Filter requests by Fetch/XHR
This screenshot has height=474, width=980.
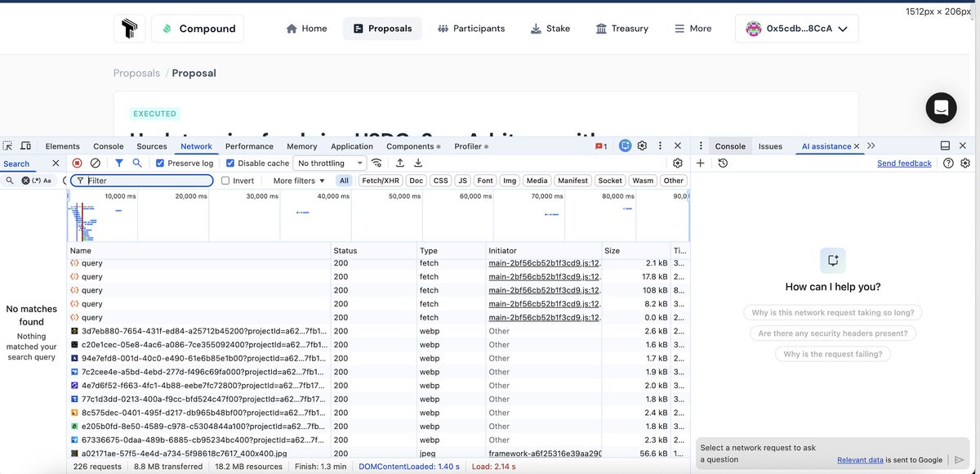381,181
